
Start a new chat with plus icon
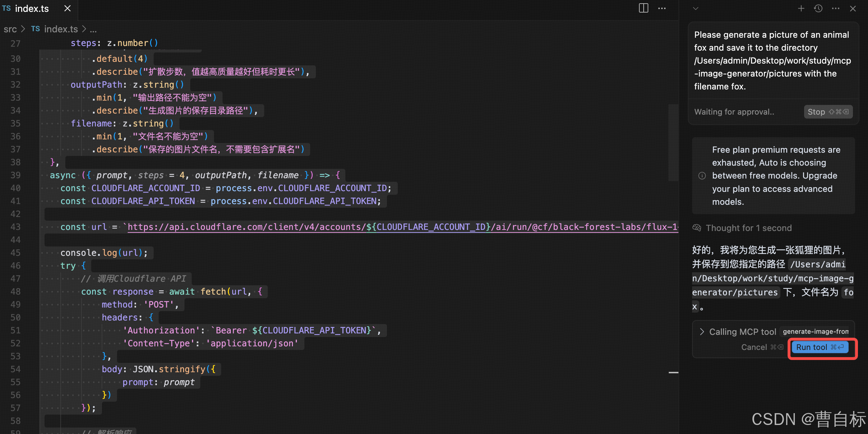[801, 8]
